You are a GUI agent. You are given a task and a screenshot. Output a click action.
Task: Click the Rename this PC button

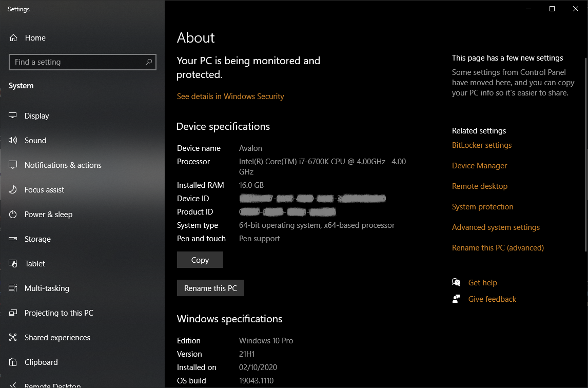pos(210,288)
